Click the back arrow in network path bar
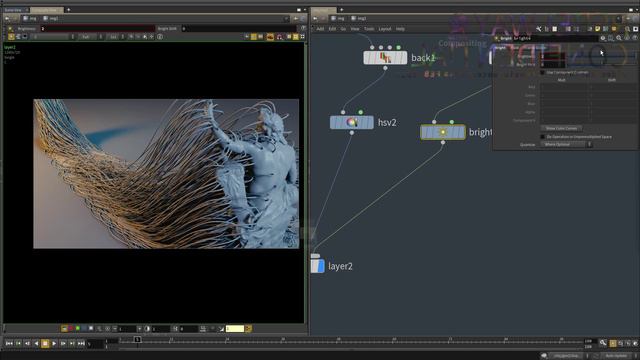This screenshot has width=640, height=360. pos(315,18)
